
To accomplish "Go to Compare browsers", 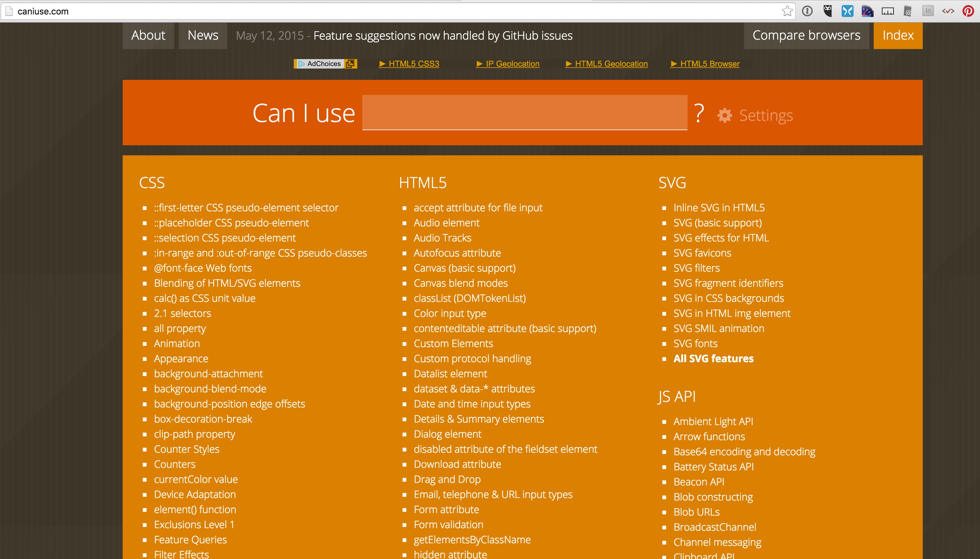I will tap(806, 35).
